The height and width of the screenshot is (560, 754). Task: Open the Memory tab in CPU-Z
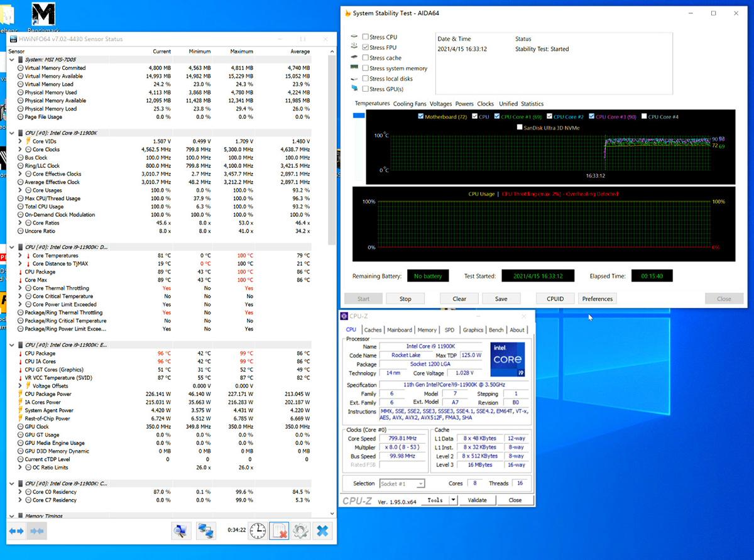tap(427, 330)
